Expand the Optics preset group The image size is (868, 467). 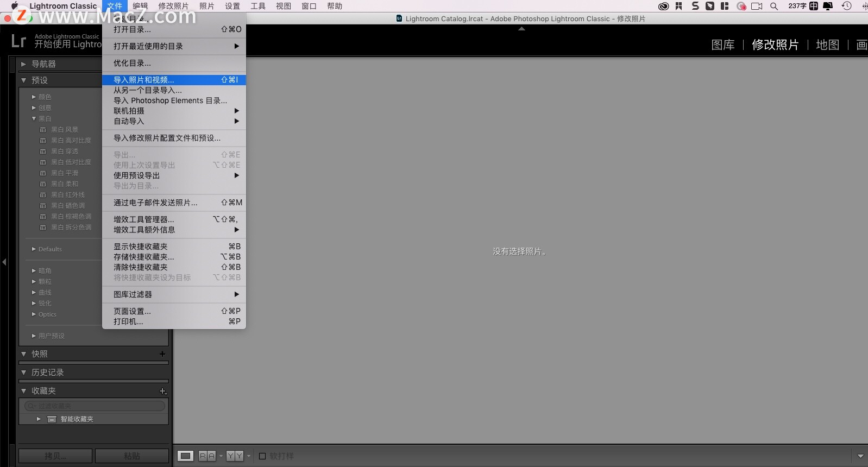(34, 314)
